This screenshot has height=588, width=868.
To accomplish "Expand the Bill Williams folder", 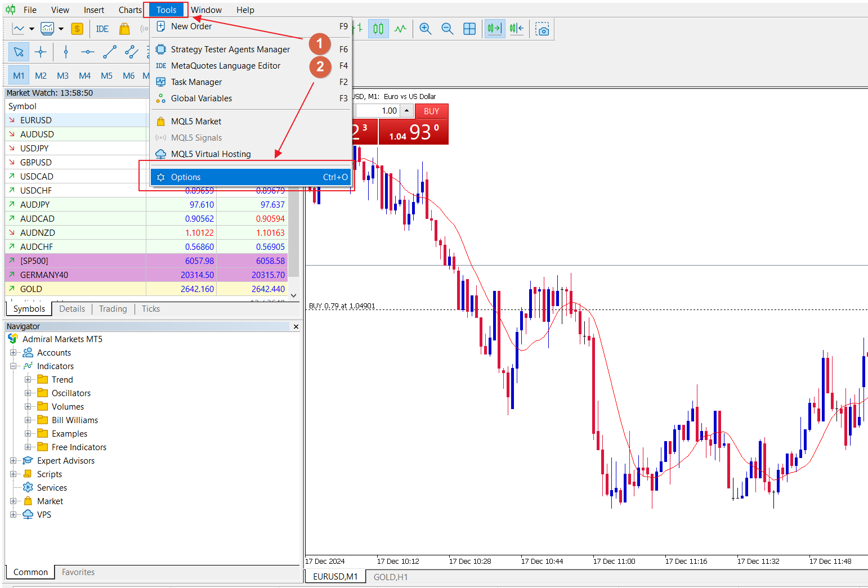I will click(x=28, y=420).
